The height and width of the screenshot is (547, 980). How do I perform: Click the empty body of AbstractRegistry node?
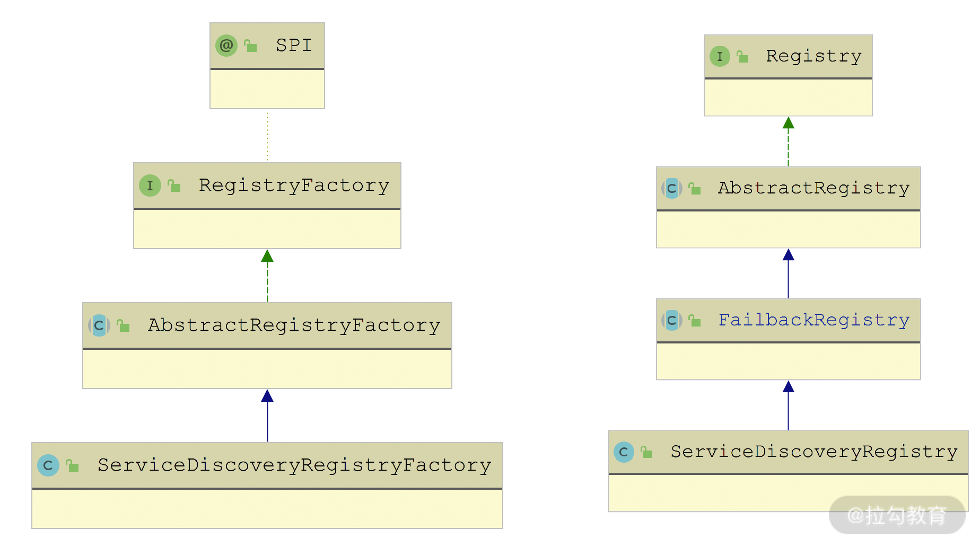[788, 230]
